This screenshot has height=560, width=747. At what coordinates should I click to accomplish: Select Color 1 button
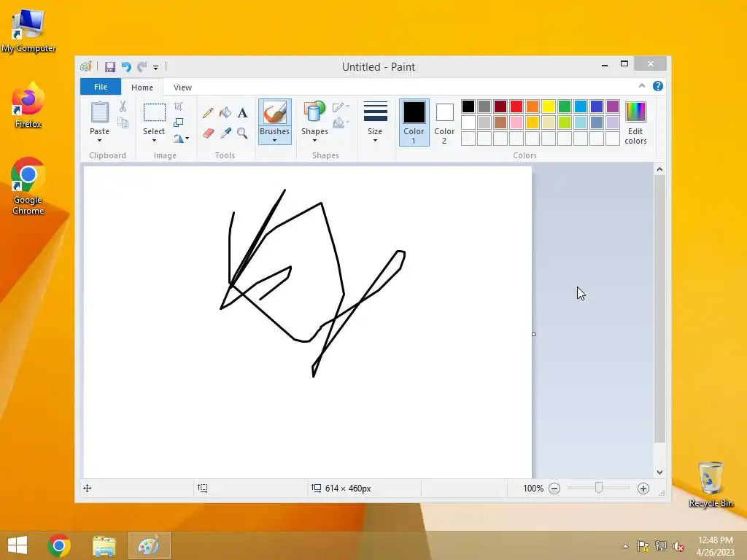tap(414, 122)
